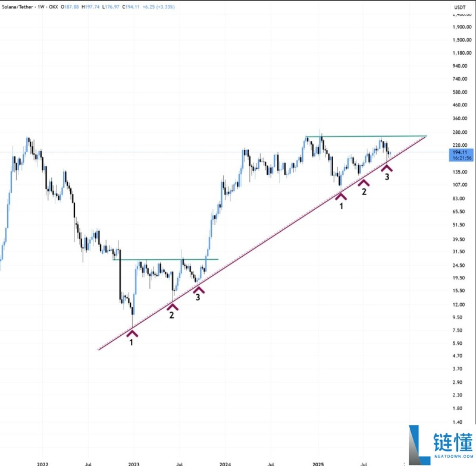This screenshot has height=466, width=476.
Task: Click the 2025 time axis label
Action: click(x=318, y=464)
